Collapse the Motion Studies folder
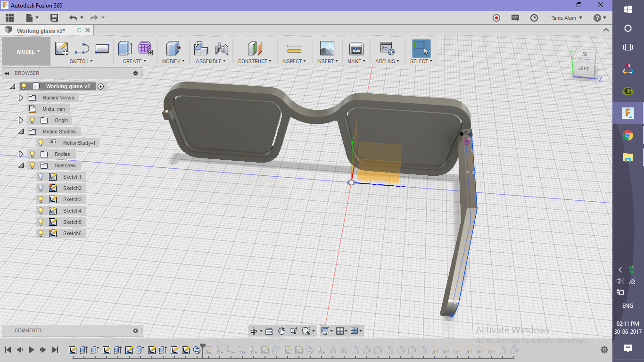Viewport: 644px width, 362px height. [x=21, y=132]
